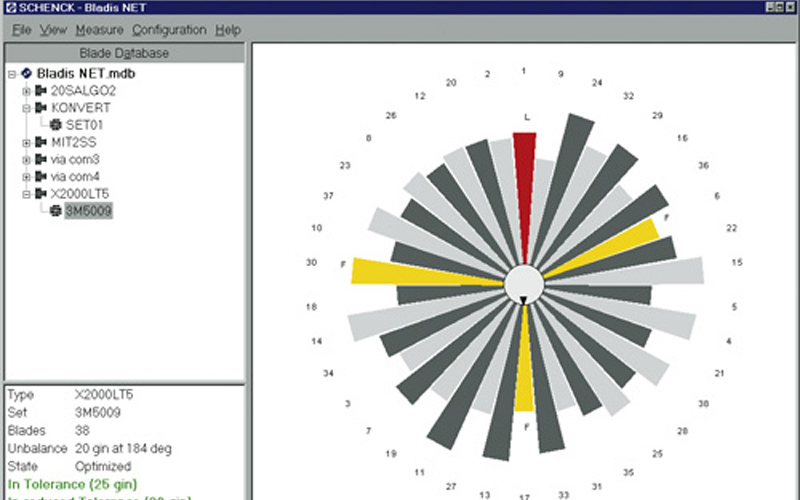Collapse the KONVERT tree node
The width and height of the screenshot is (800, 500).
click(x=27, y=108)
